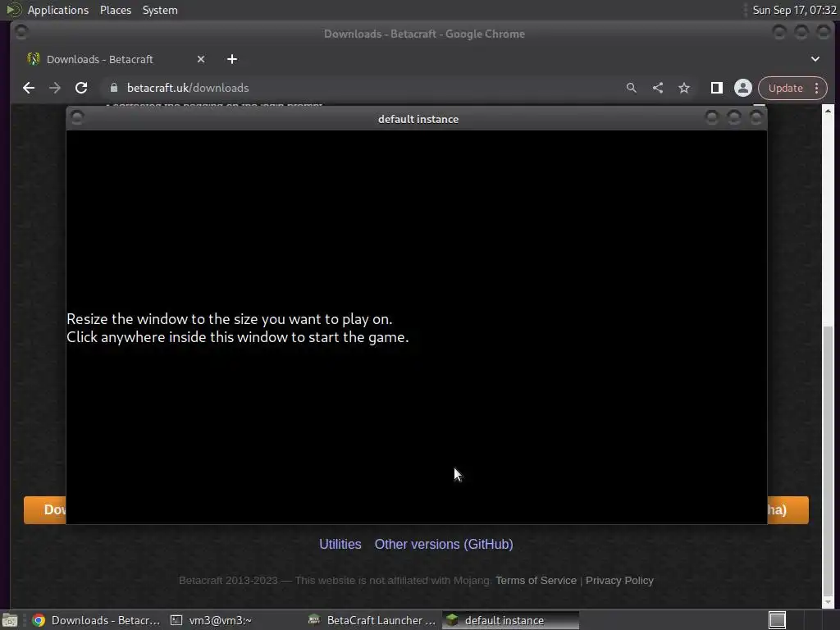840x630 pixels.
Task: Switch to BetaCraft Launcher taskbar item
Action: (372, 620)
